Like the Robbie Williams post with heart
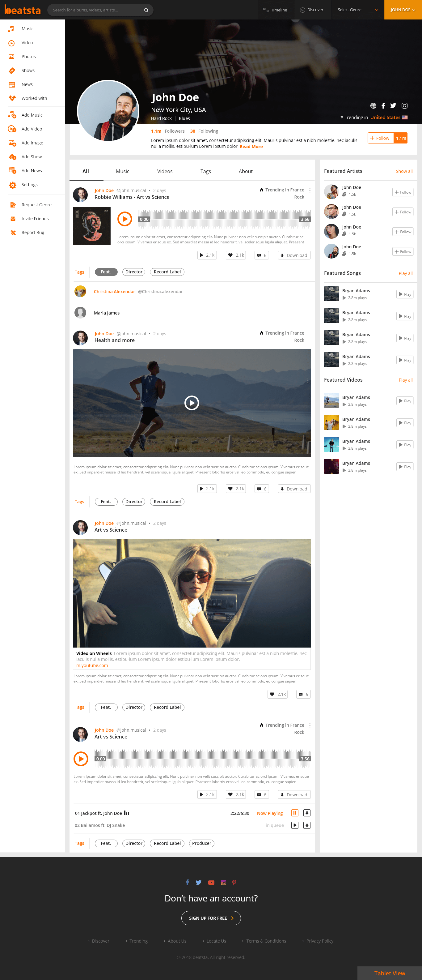Image resolution: width=422 pixels, height=980 pixels. click(x=236, y=255)
